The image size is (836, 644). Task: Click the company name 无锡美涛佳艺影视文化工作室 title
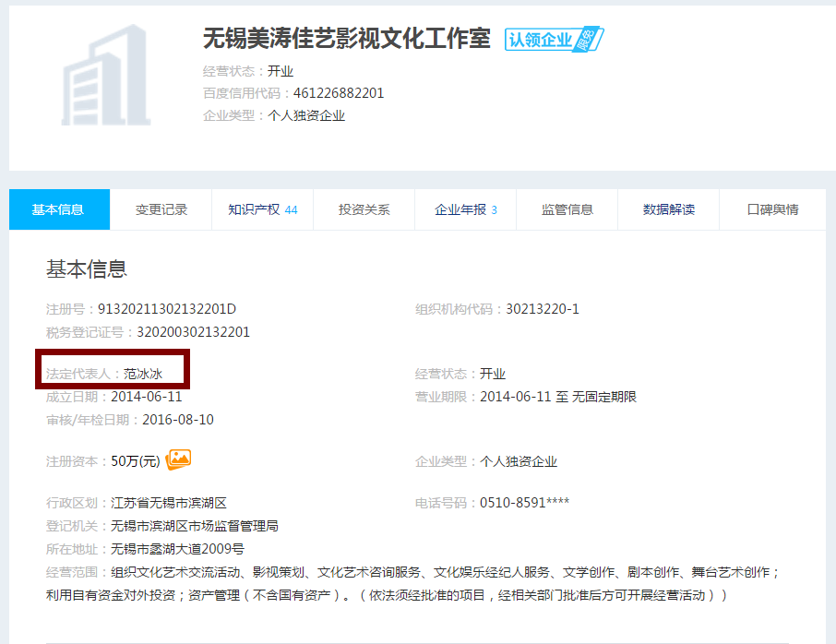[347, 39]
